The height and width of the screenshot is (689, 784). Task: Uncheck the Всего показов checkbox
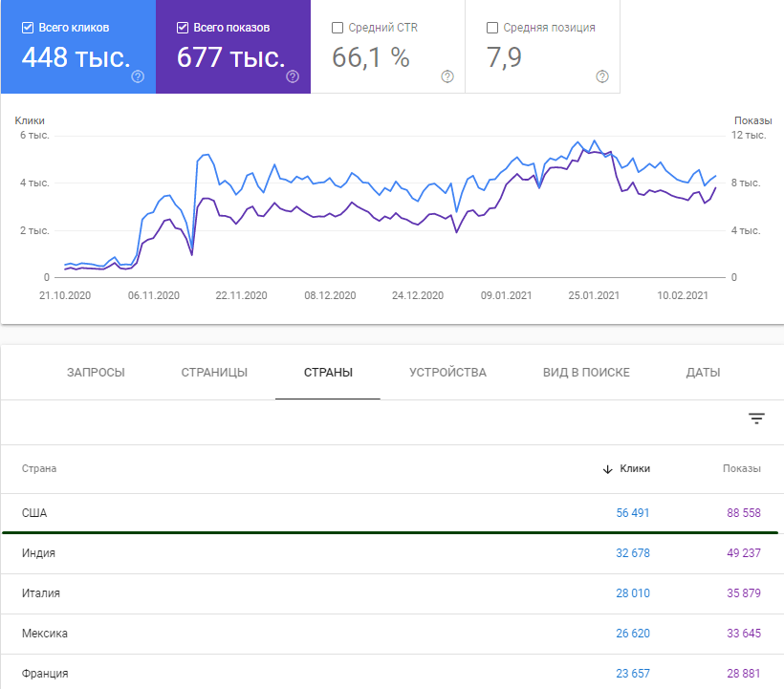(x=182, y=28)
